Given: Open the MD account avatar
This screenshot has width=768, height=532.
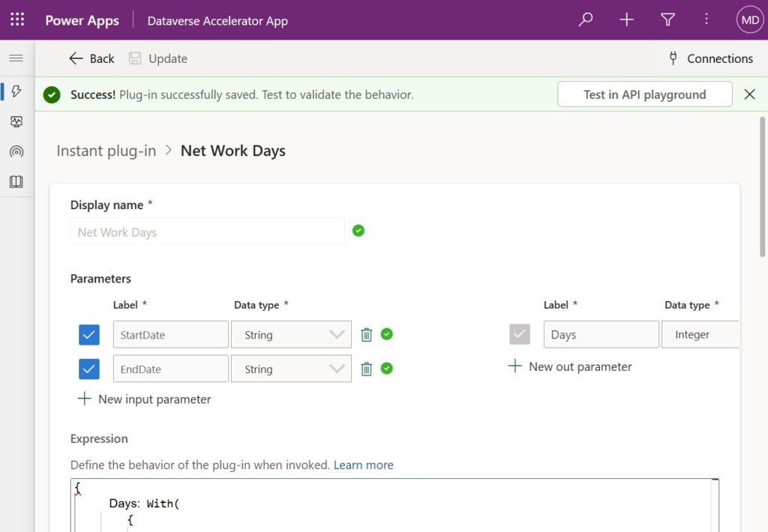Looking at the screenshot, I should pos(750,20).
